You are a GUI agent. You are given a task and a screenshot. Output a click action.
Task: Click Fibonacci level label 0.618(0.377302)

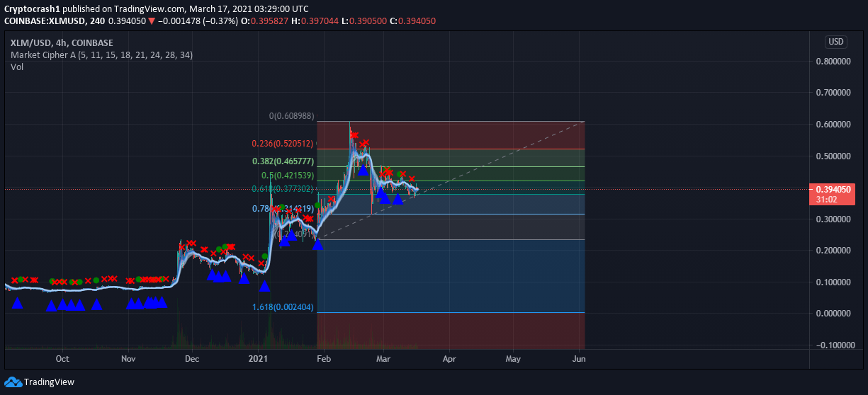pos(283,189)
